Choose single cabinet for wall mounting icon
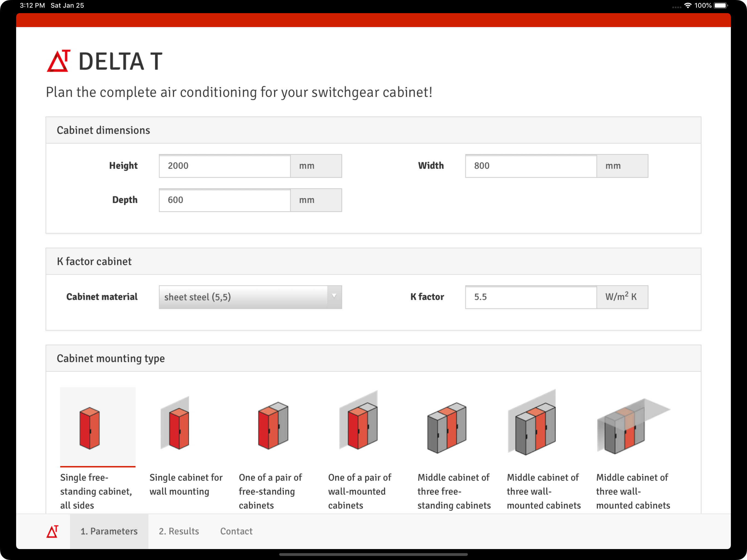The height and width of the screenshot is (560, 747). point(175,423)
